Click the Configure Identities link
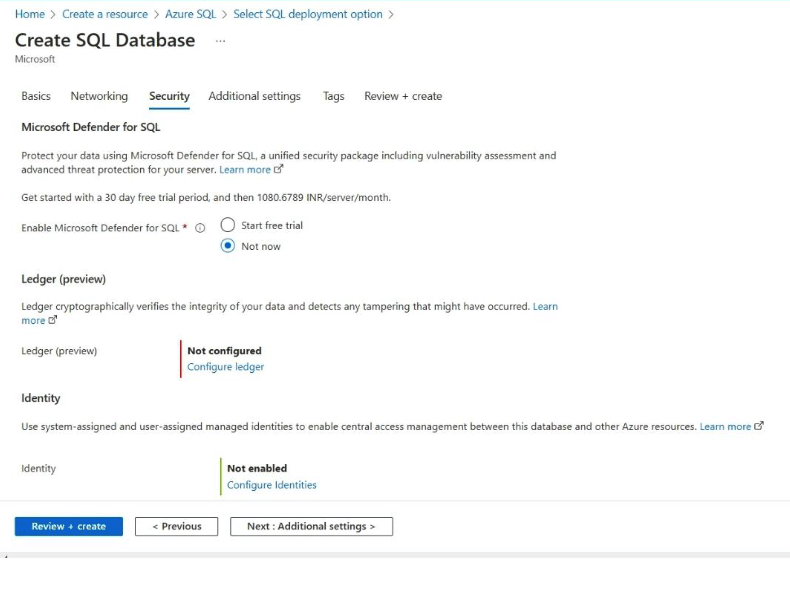 [x=272, y=485]
